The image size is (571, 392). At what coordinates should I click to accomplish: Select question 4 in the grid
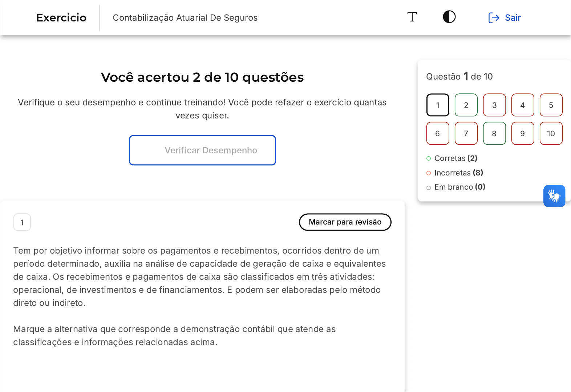tap(523, 105)
